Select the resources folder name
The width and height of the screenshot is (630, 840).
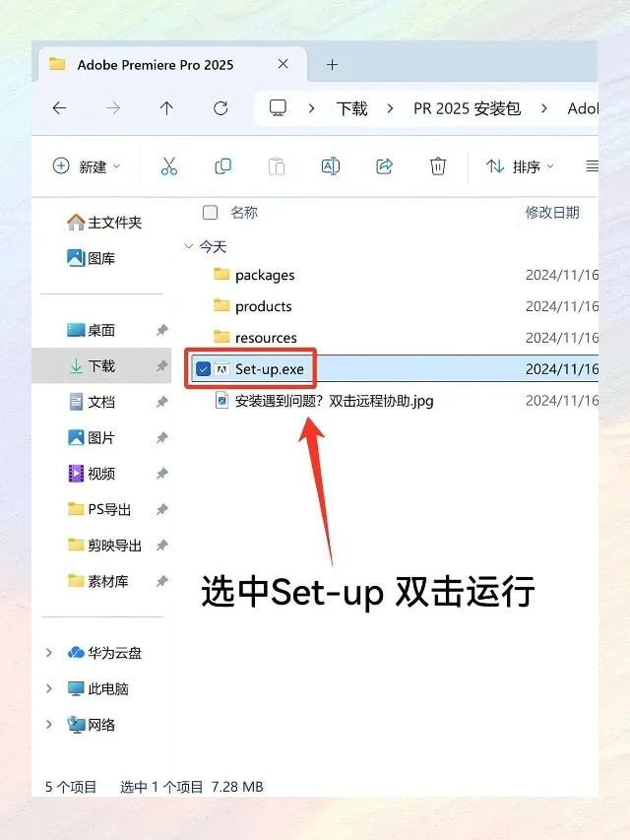point(266,338)
